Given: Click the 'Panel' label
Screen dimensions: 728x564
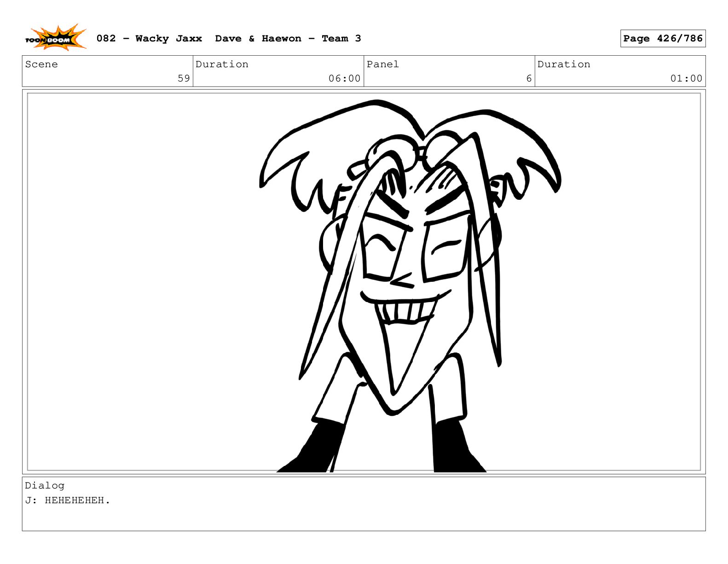Looking at the screenshot, I should coord(382,64).
